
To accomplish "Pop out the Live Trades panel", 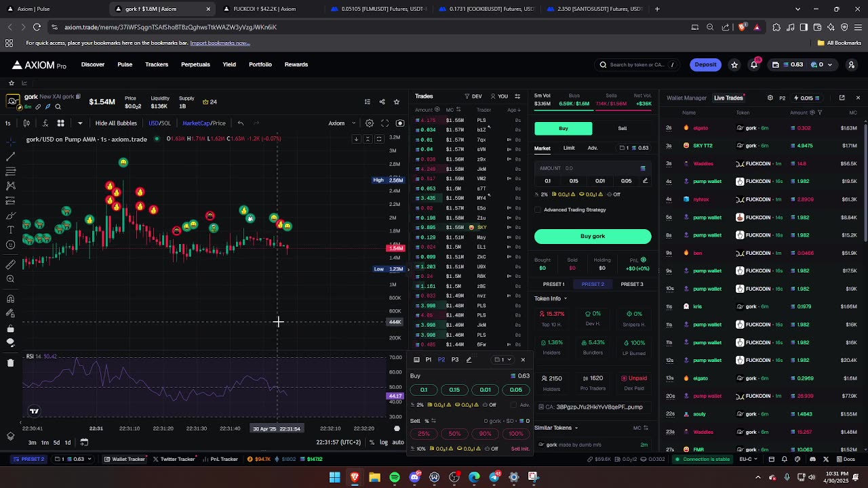I will click(842, 98).
